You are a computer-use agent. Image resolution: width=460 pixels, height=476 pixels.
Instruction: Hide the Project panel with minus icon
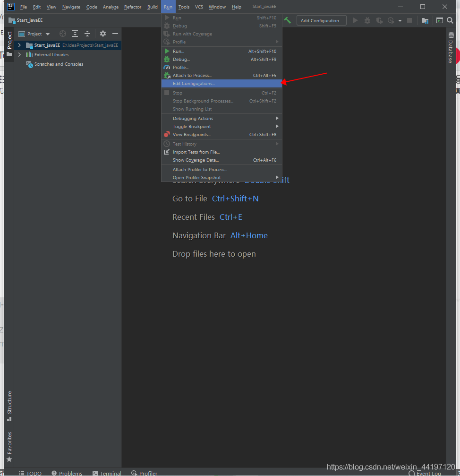pos(115,34)
